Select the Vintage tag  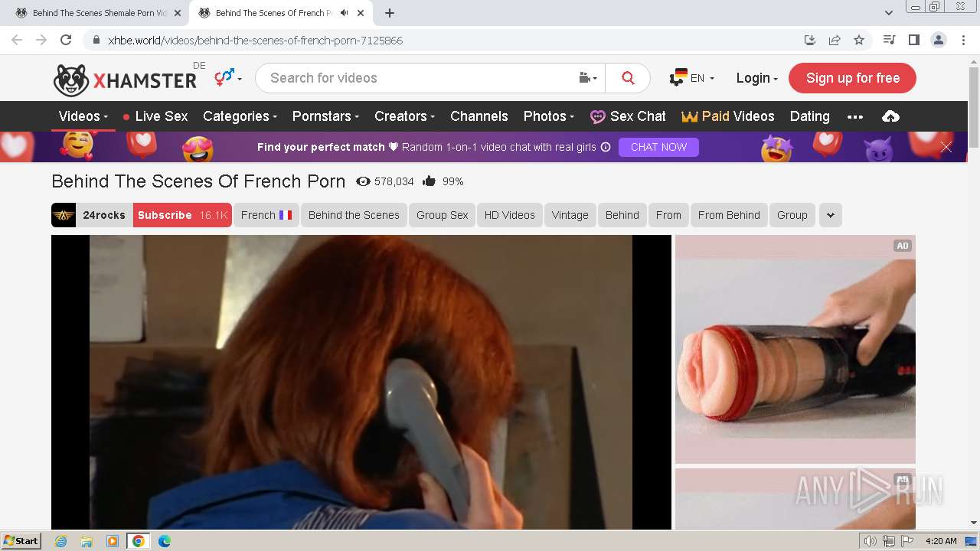[570, 215]
